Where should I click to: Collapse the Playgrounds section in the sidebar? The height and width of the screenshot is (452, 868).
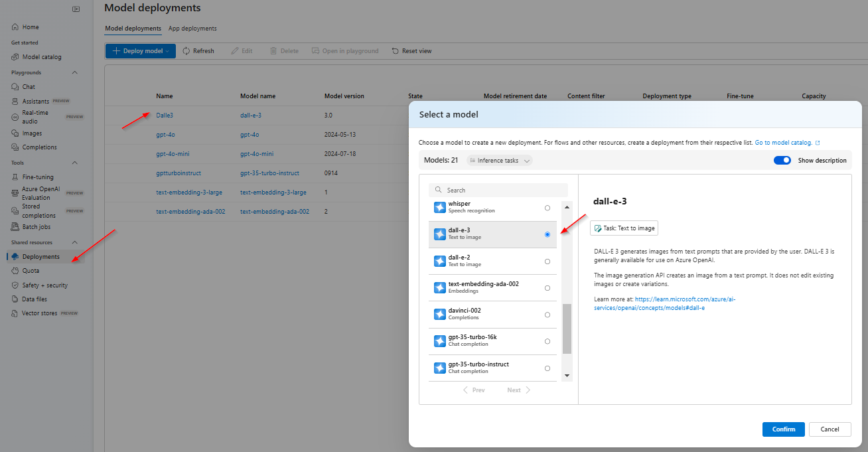click(73, 72)
